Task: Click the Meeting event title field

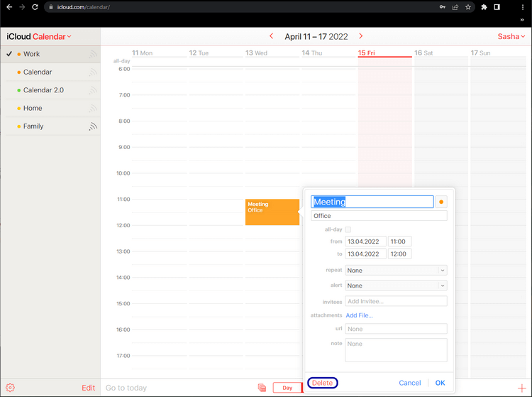Action: (x=372, y=202)
